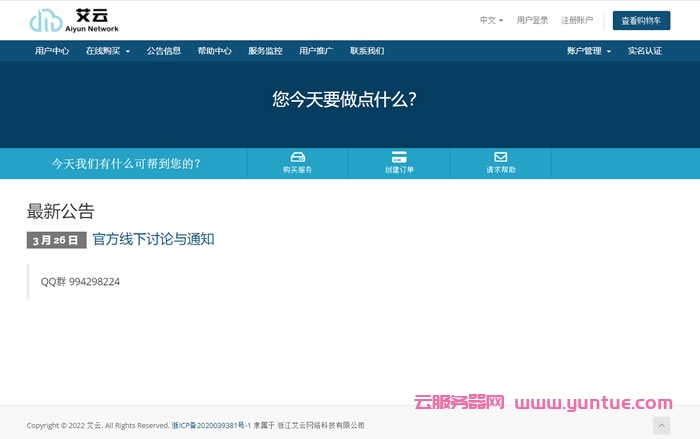Click the purchase service inbox icon
Viewport: 700px width, 439px height.
coord(297,157)
